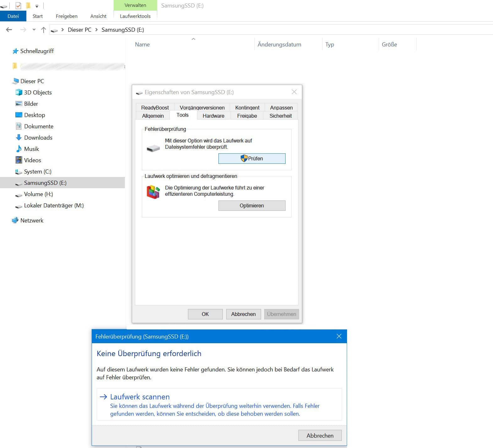
Task: Click the drive icon in Fehlerüberprüfung group
Action: point(153,148)
